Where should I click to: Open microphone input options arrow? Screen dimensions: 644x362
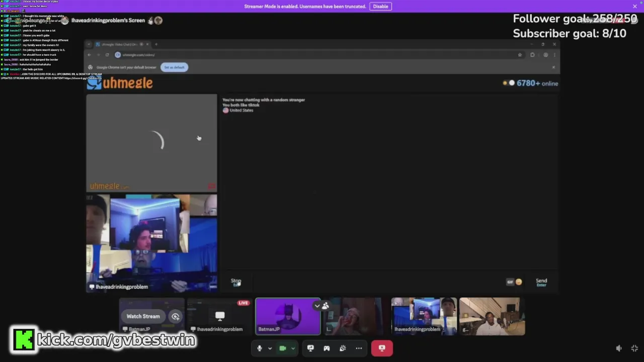(270, 348)
